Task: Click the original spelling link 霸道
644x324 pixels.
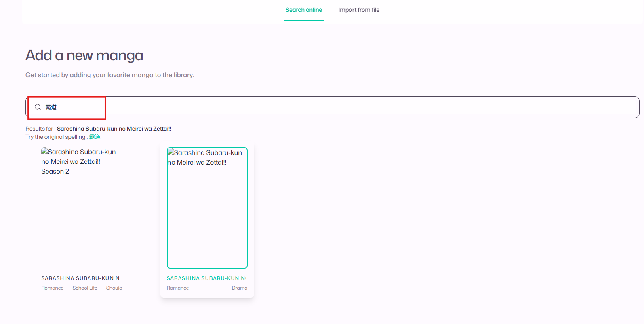Action: (x=95, y=137)
